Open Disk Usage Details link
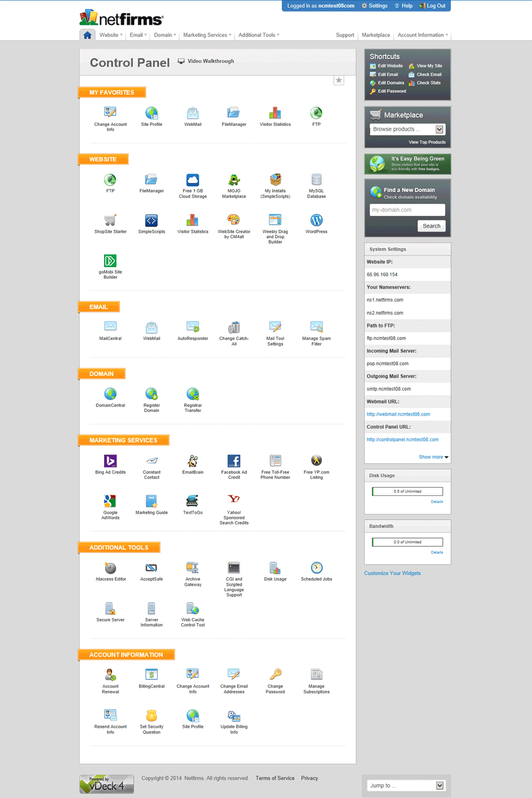The height and width of the screenshot is (798, 532). 437,502
